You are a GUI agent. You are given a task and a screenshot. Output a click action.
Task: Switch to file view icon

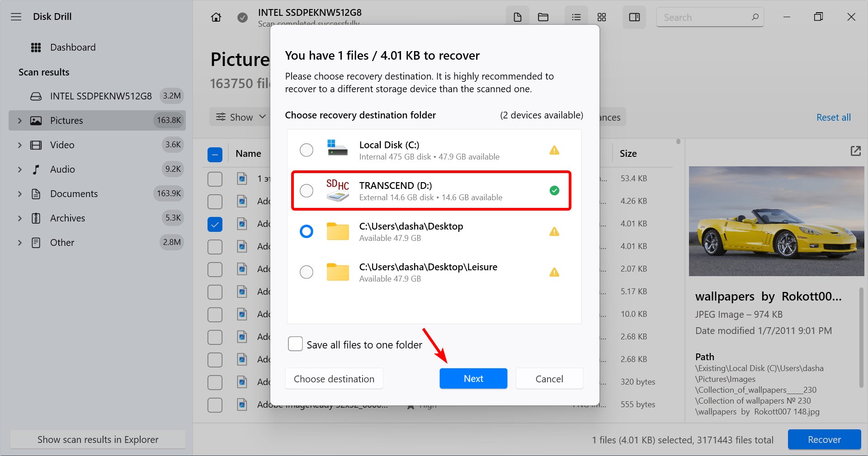click(x=517, y=17)
